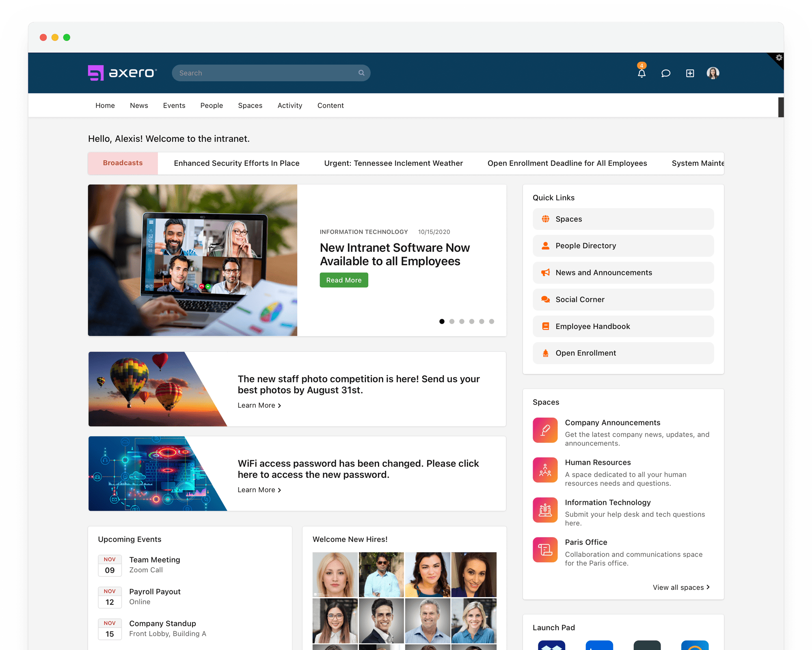Screen dimensions: 812x650
Task: Select the Spaces tab in navigation
Action: [x=250, y=106]
